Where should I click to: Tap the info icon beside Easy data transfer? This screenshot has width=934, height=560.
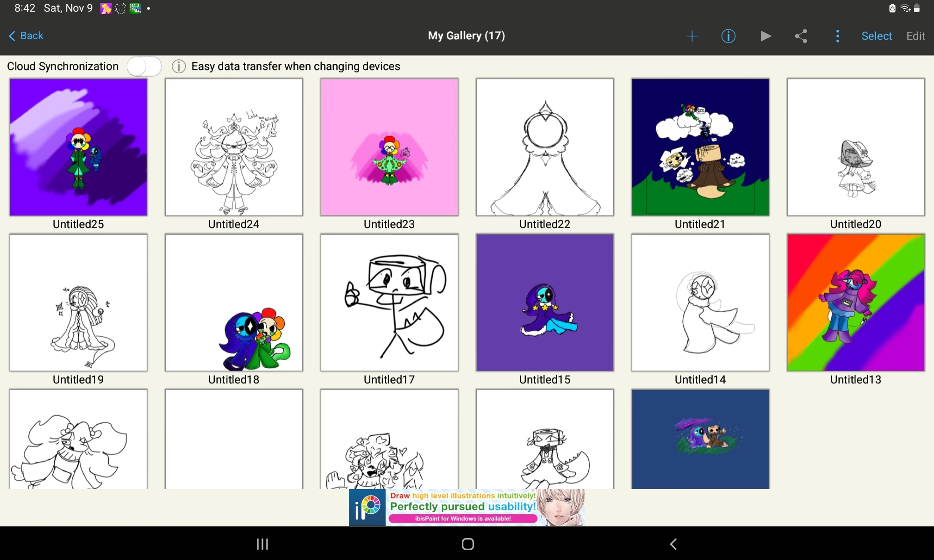(x=178, y=66)
